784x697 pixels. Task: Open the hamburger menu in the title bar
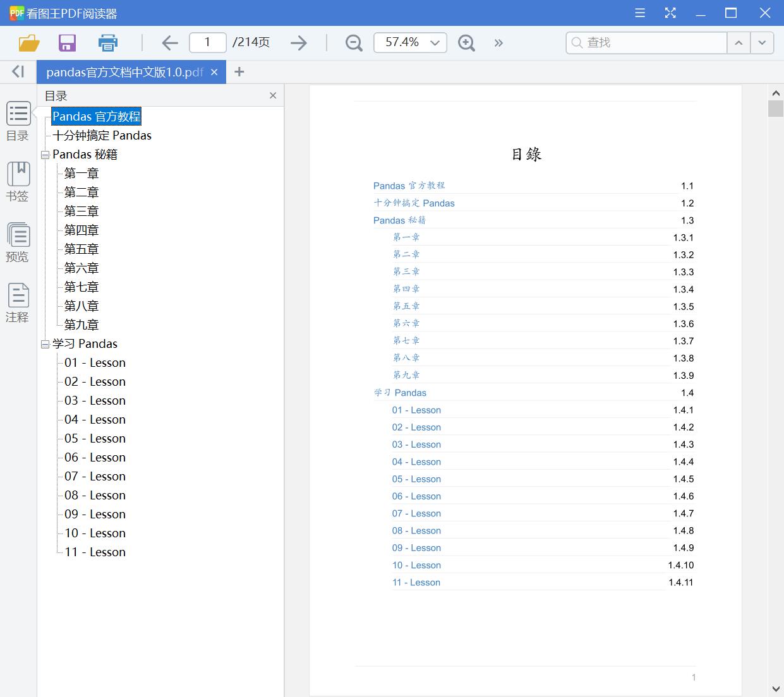pyautogui.click(x=639, y=13)
